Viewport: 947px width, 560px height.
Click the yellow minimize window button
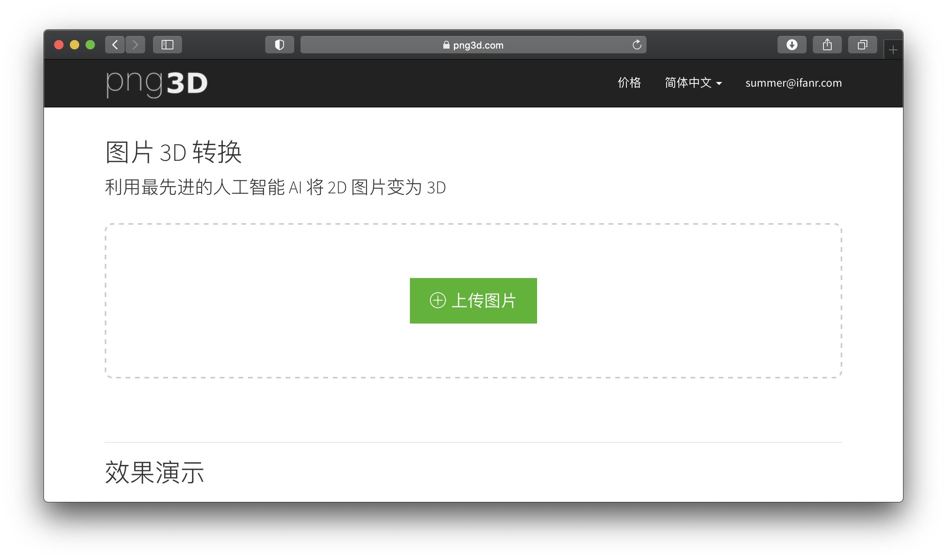click(x=75, y=45)
